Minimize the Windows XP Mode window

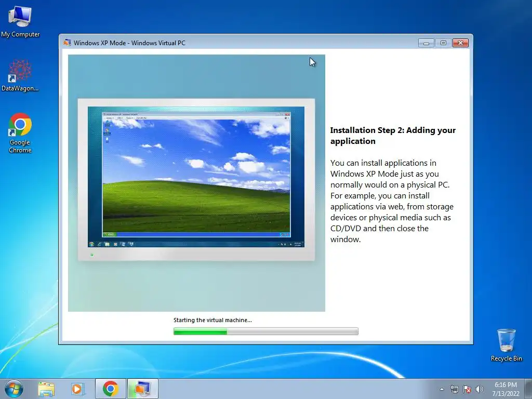click(x=426, y=43)
